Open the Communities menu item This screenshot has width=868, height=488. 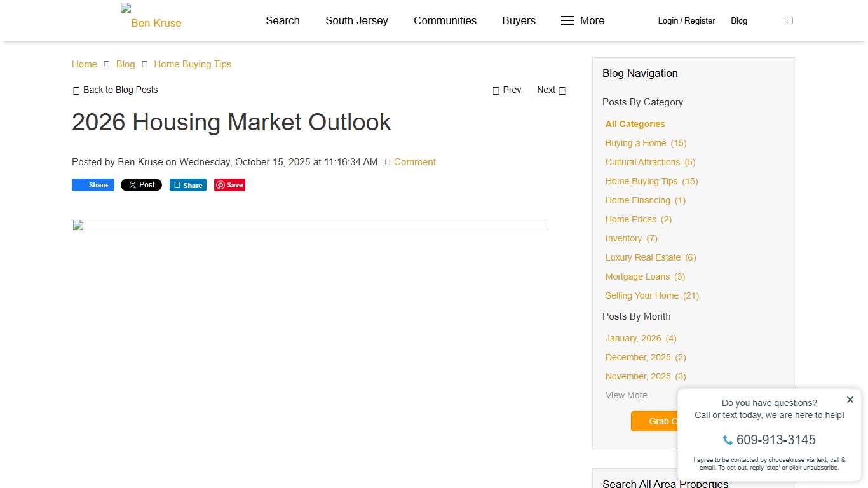tap(445, 20)
